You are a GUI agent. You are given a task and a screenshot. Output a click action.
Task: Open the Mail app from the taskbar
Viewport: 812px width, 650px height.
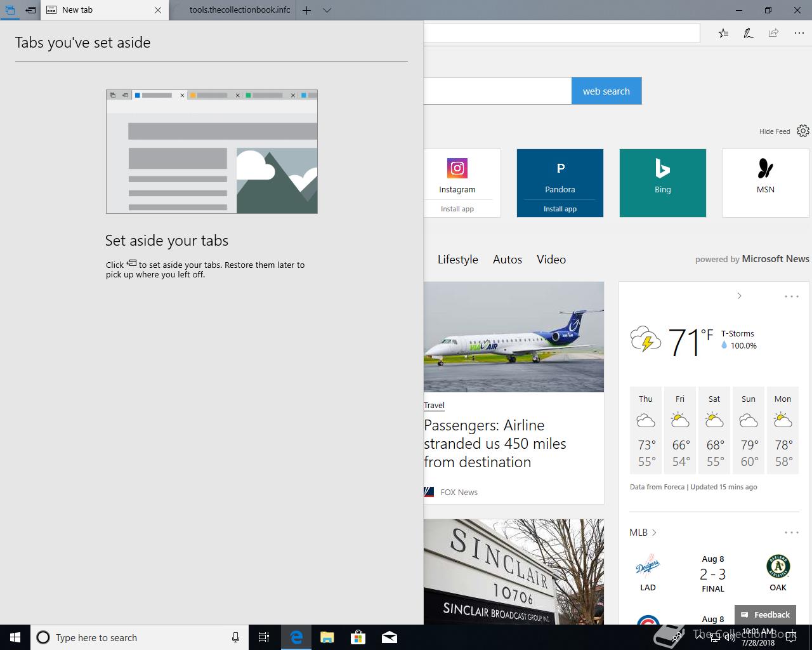pos(390,637)
